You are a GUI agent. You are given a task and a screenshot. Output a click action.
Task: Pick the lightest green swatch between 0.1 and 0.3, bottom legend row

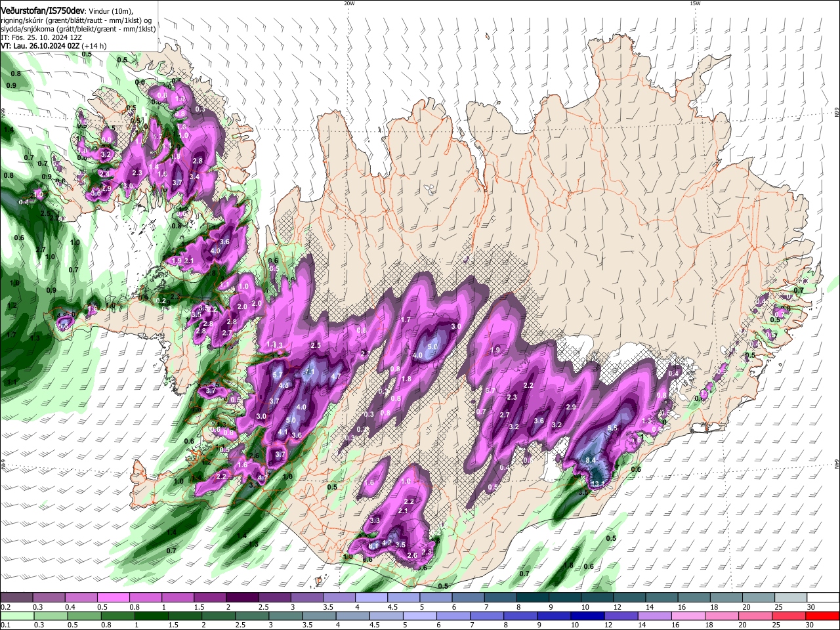pos(18,616)
